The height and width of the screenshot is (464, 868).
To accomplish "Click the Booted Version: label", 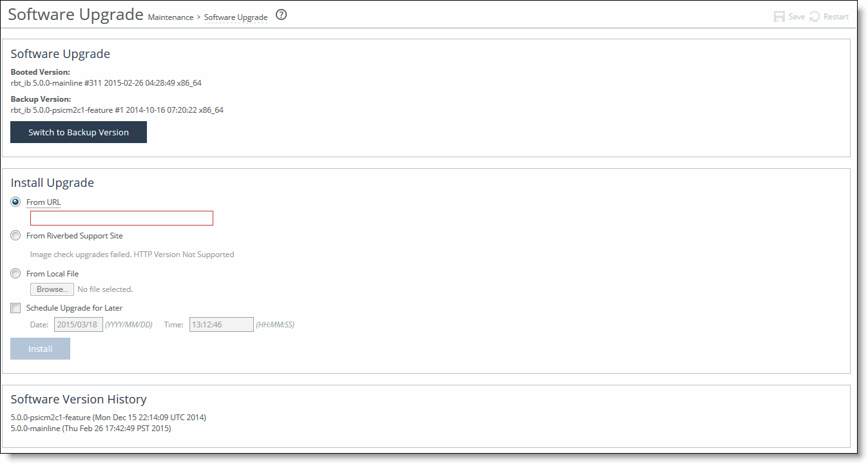I will pos(41,72).
